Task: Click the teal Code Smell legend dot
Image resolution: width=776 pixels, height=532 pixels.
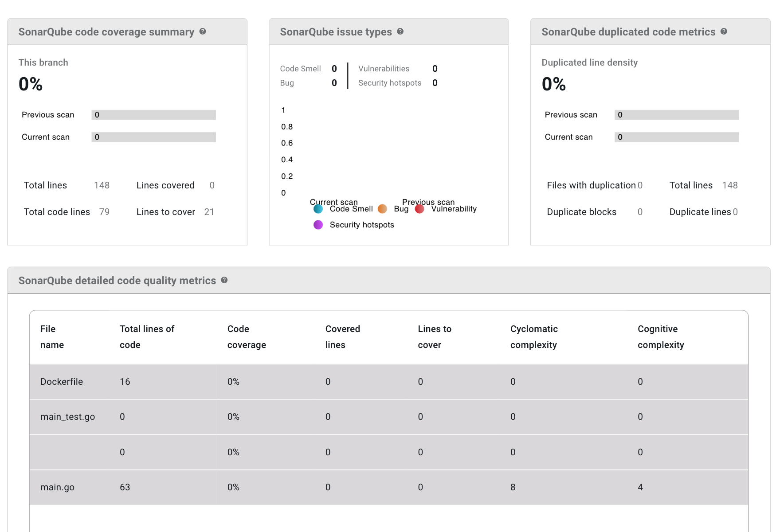Action: [x=318, y=209]
